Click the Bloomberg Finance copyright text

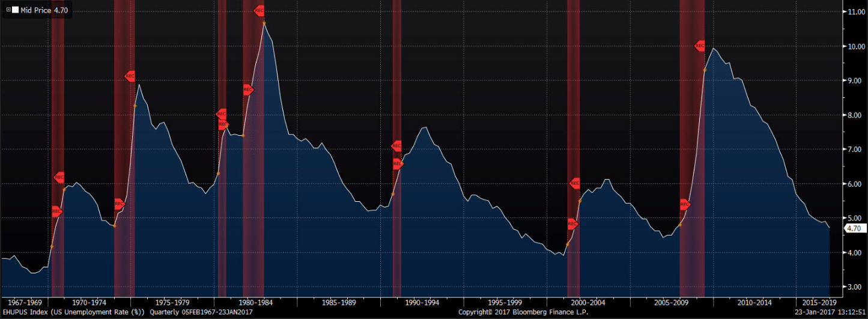(523, 312)
